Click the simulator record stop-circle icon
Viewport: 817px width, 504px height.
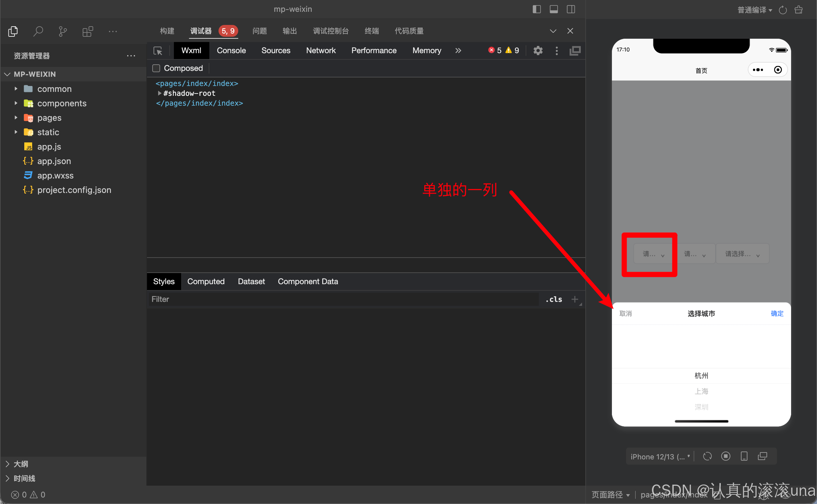(725, 456)
